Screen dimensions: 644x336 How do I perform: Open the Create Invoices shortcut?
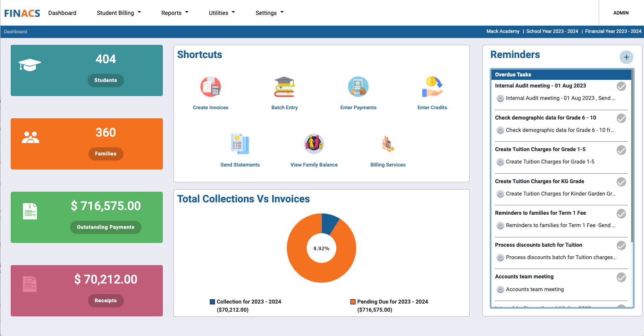click(x=210, y=87)
